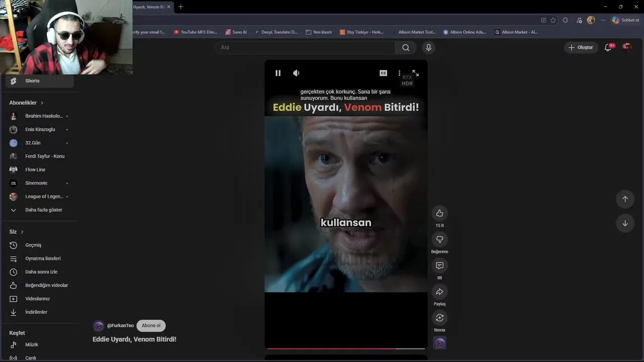
Task: Open Albion Market - AL... bookmark
Action: pos(516,32)
